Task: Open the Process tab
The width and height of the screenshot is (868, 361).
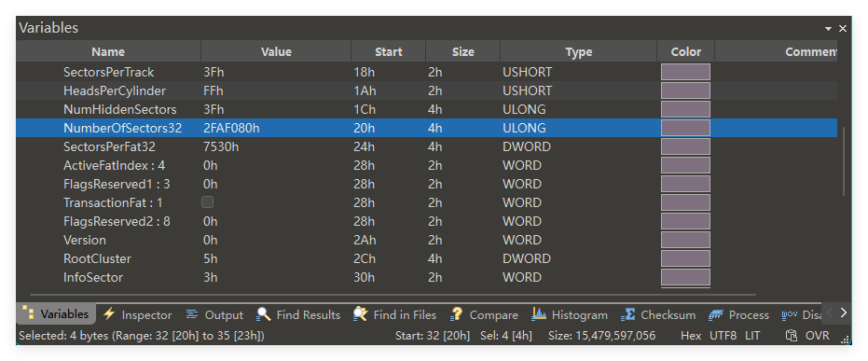Action: [739, 314]
